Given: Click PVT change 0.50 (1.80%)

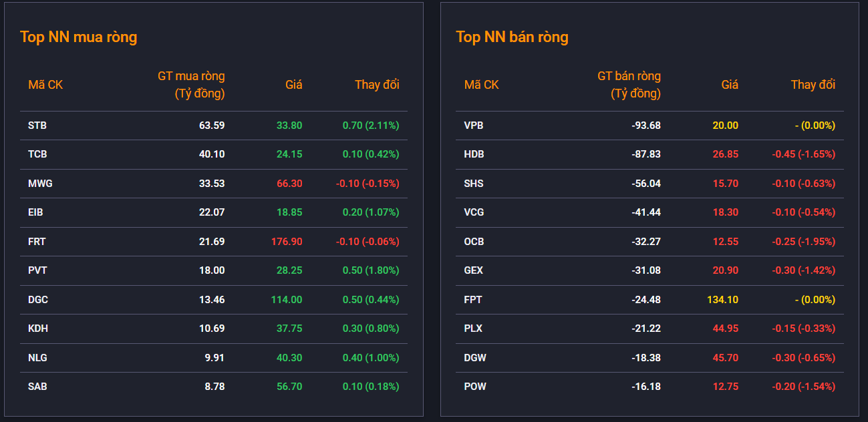Looking at the screenshot, I should point(371,270).
